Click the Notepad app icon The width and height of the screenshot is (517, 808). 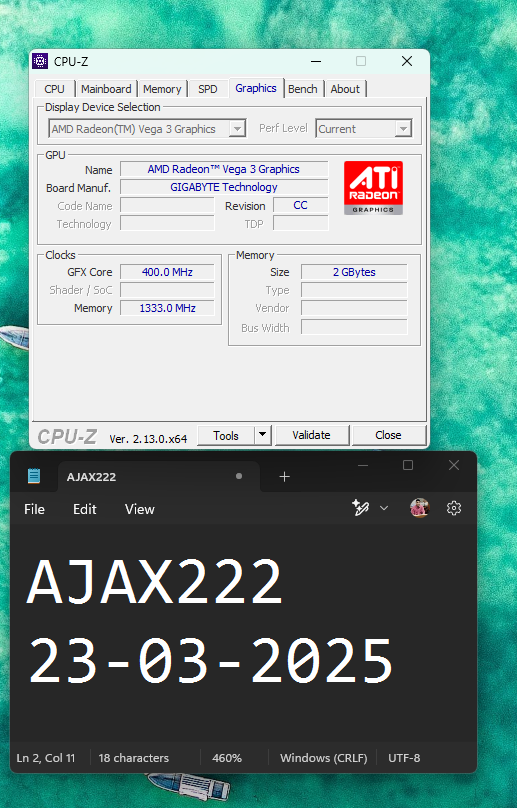34,476
